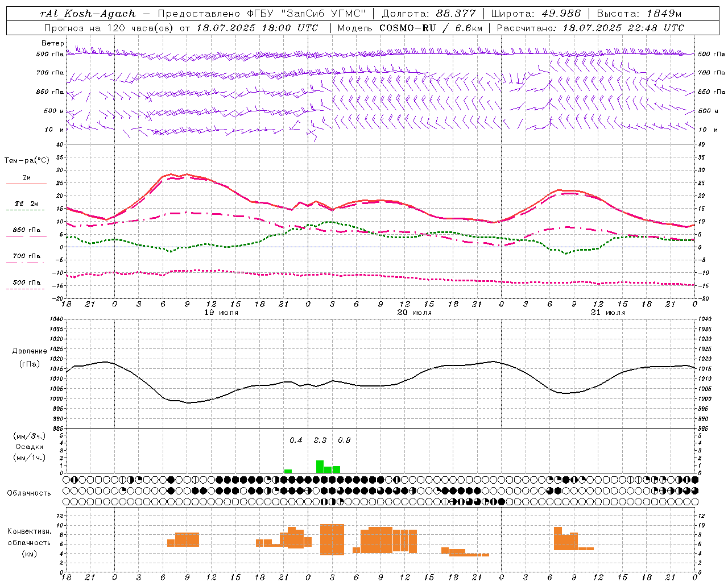Image resolution: width=728 pixels, height=582 pixels.
Task: Click the 2.3 precipitation value
Action: click(x=320, y=440)
